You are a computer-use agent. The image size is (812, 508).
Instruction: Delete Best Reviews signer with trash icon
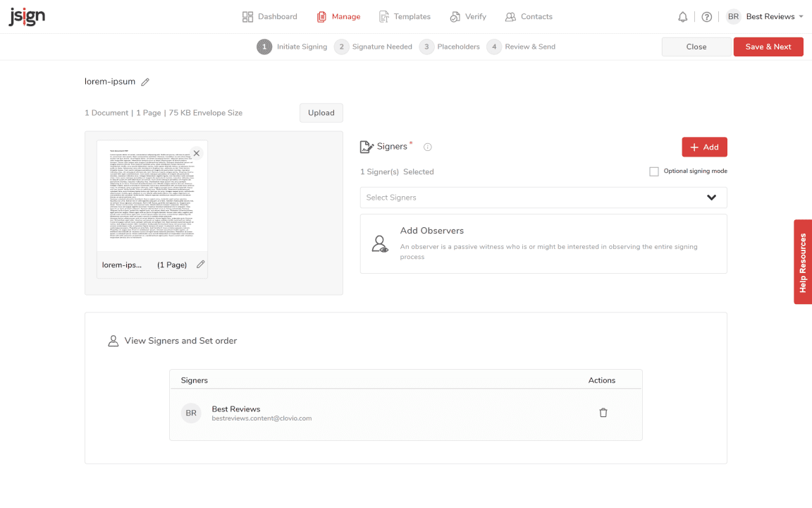(x=603, y=413)
